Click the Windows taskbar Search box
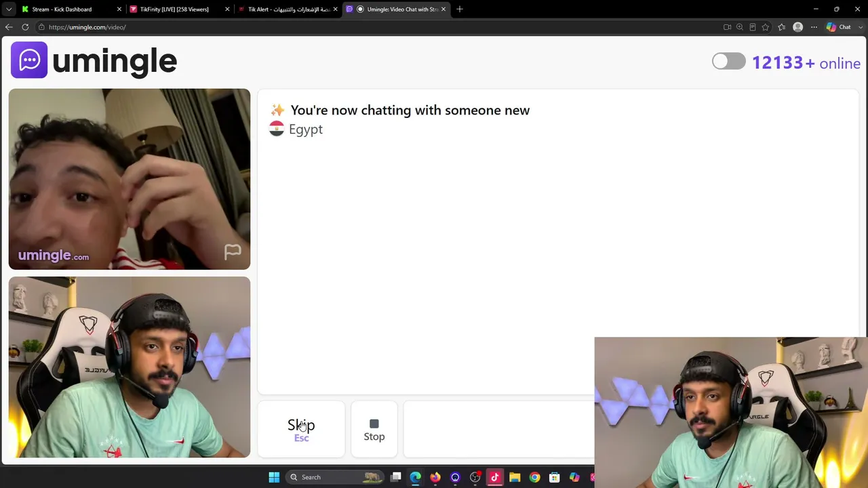 coord(335,477)
